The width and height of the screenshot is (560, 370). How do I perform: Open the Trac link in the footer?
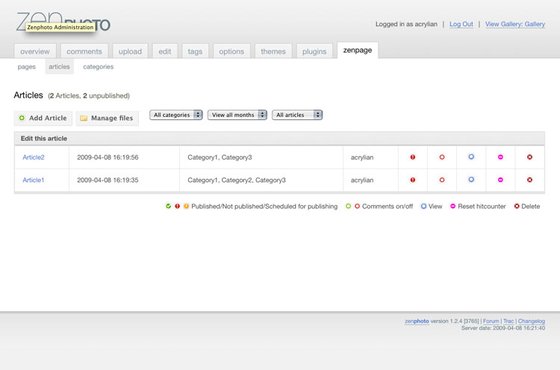click(508, 321)
